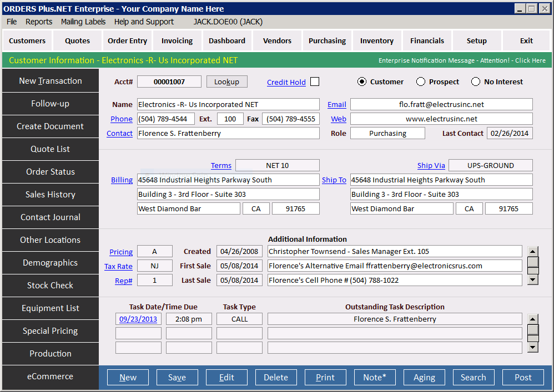
Task: Go to Inventory section
Action: (377, 40)
